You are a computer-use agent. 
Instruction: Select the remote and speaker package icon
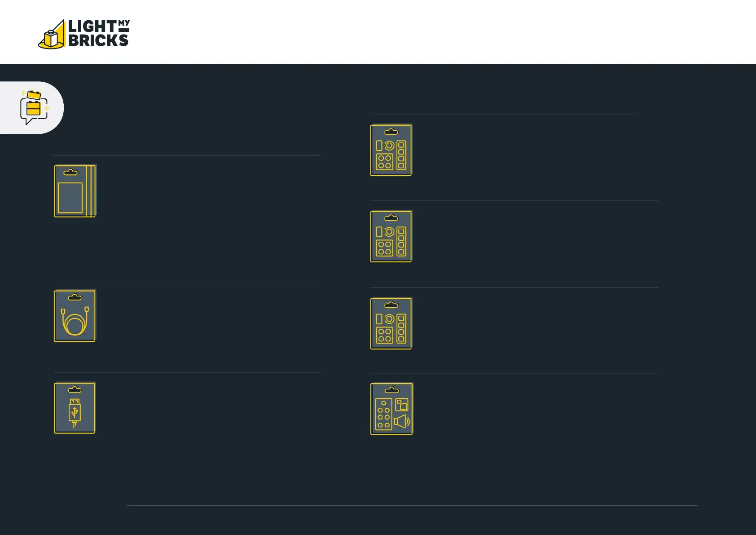click(391, 409)
